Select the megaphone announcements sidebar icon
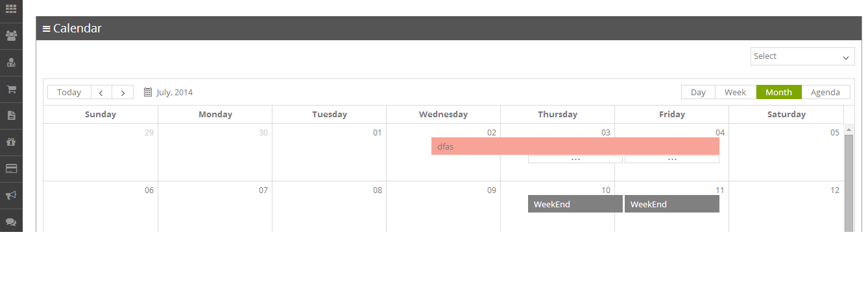 tap(11, 195)
